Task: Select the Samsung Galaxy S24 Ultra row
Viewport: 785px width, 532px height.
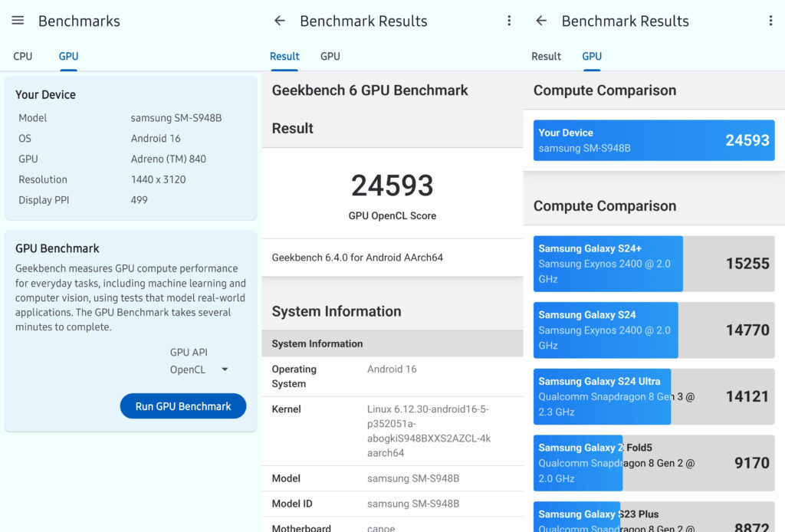Action: coord(654,396)
